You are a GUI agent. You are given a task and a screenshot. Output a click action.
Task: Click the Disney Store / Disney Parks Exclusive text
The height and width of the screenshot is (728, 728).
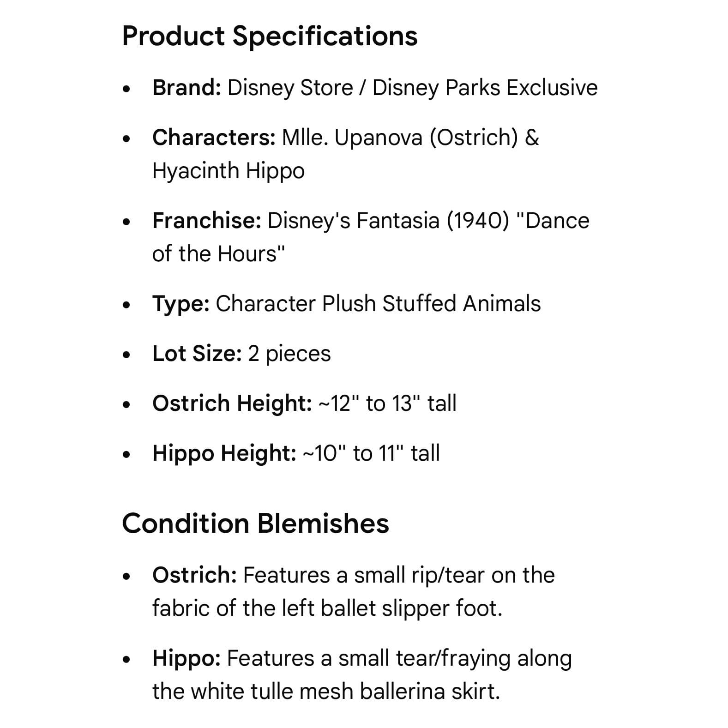(x=412, y=88)
